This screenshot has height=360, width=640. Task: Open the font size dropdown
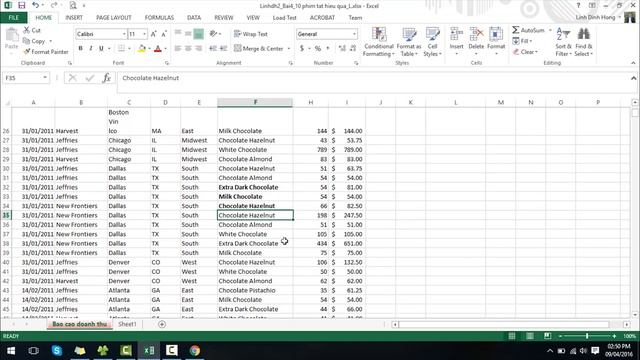144,34
